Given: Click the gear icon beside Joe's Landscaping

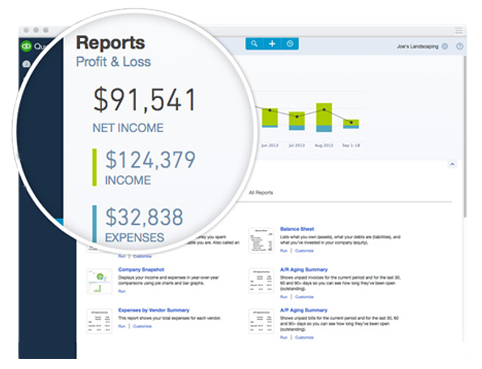Looking at the screenshot, I should (x=445, y=46).
